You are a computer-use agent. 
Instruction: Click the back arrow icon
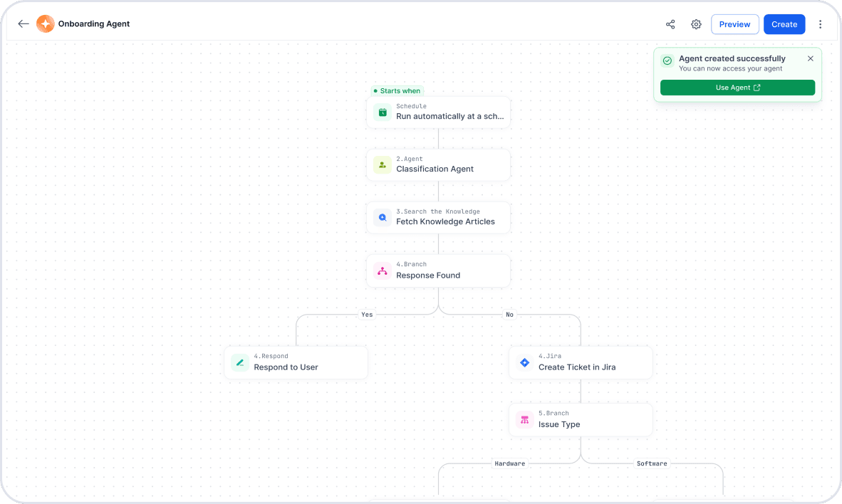tap(24, 24)
